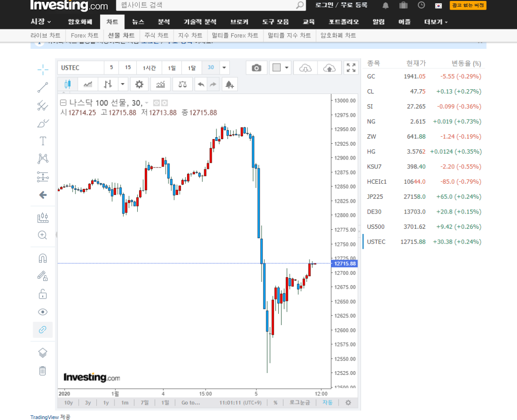Select US500 row in watchlist

point(424,227)
